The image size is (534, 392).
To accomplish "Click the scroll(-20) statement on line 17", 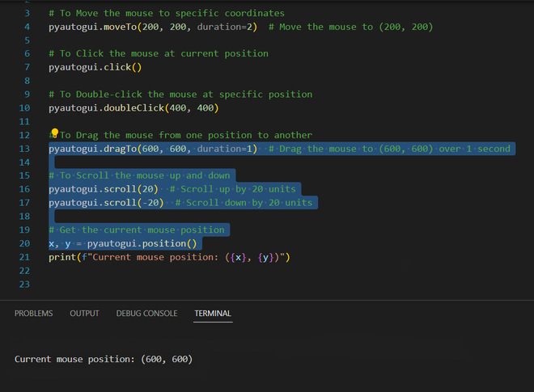I will point(106,203).
